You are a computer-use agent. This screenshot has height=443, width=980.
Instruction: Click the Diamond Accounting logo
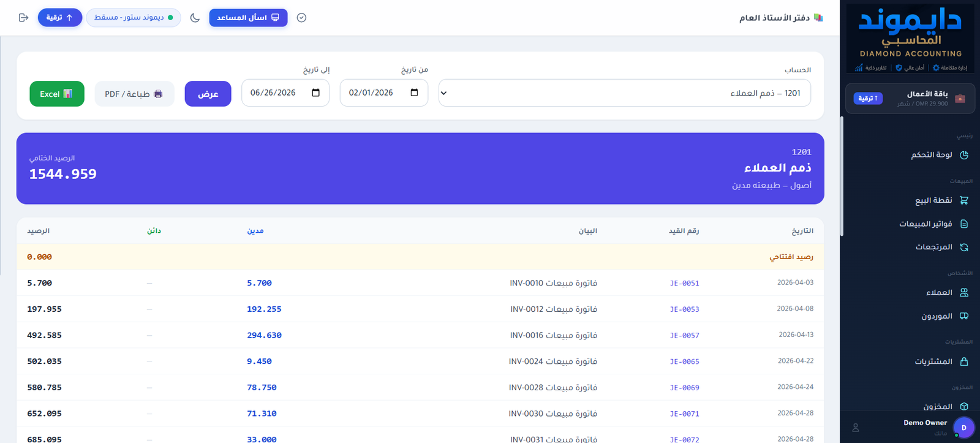[x=910, y=38]
